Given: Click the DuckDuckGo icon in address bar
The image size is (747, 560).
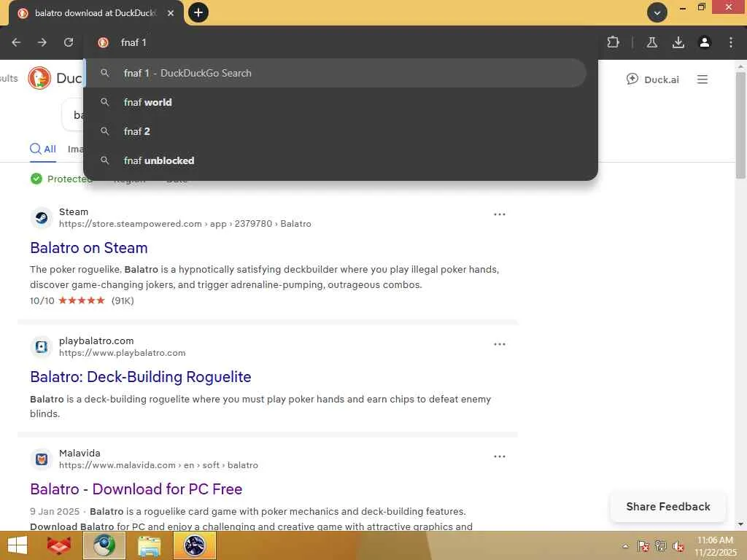Looking at the screenshot, I should pyautogui.click(x=103, y=42).
